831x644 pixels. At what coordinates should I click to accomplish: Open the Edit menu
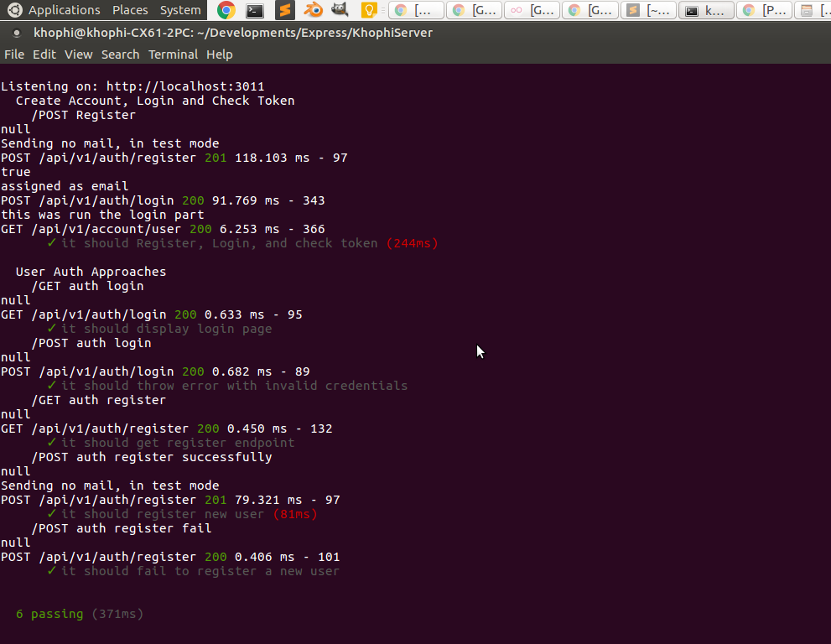click(x=44, y=55)
